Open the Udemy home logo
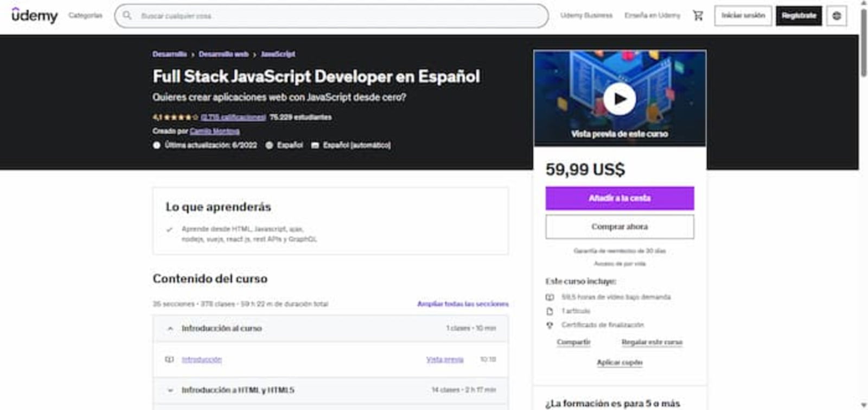 point(35,16)
